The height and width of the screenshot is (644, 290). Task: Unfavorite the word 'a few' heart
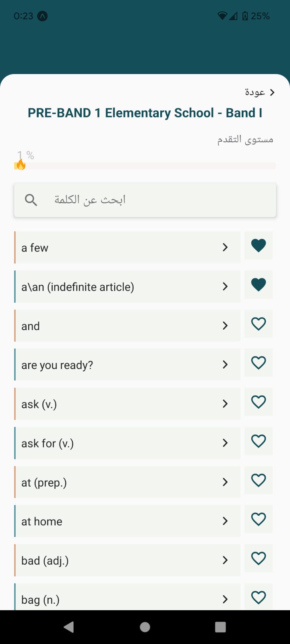click(x=259, y=246)
